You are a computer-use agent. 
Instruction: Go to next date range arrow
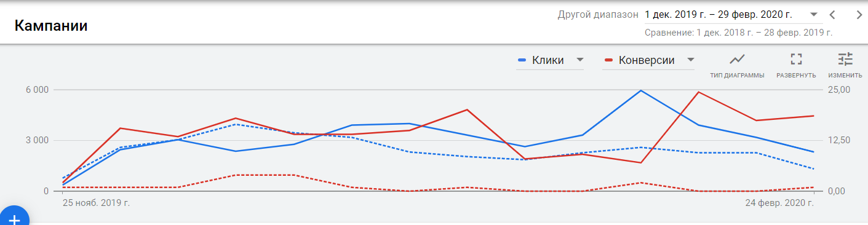[859, 15]
